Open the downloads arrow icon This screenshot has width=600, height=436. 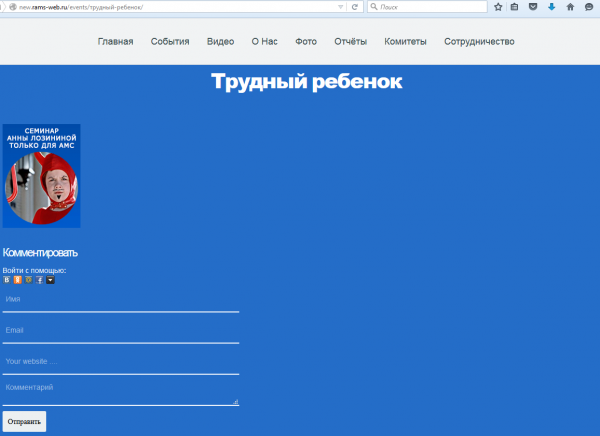tap(551, 7)
